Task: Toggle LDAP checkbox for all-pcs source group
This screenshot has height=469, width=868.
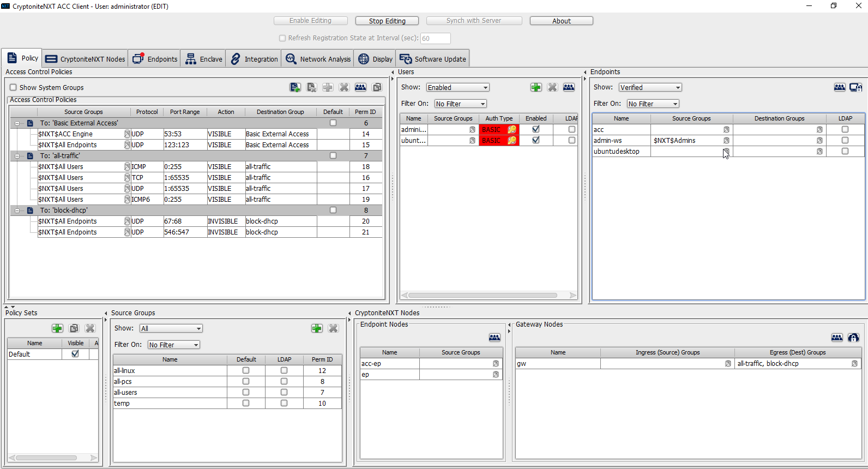Action: 284,382
